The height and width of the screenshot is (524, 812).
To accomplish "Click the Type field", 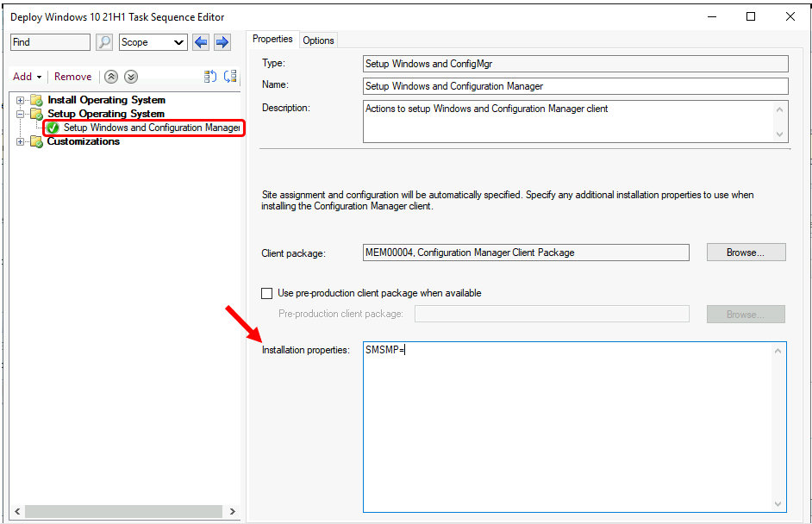I will point(575,64).
